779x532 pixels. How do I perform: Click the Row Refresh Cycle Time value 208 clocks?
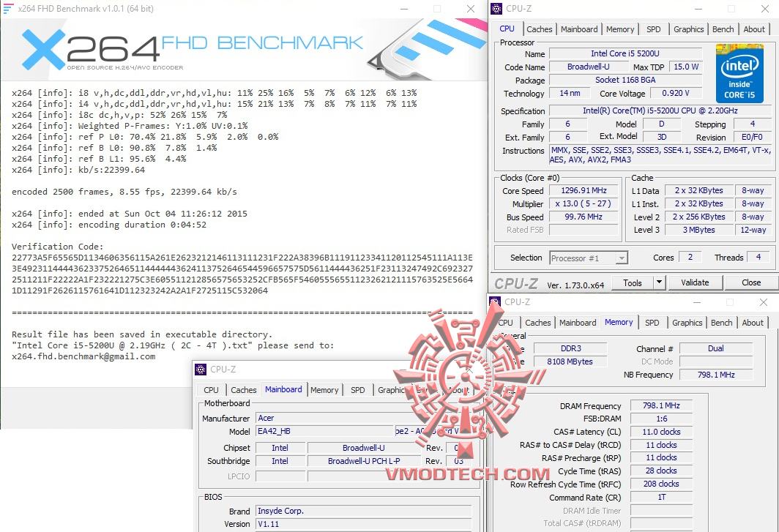(x=660, y=484)
